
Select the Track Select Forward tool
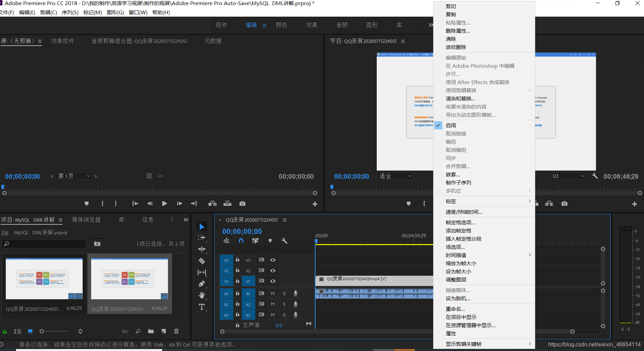point(202,238)
